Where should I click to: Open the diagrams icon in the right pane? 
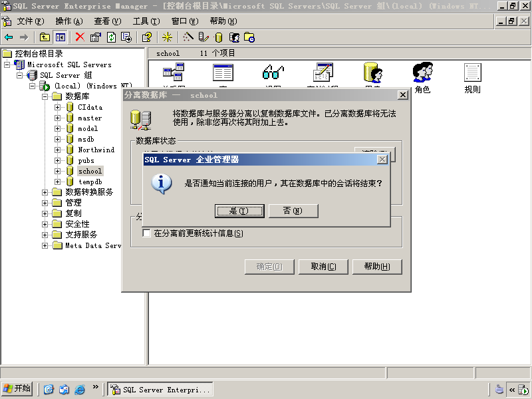pyautogui.click(x=174, y=72)
